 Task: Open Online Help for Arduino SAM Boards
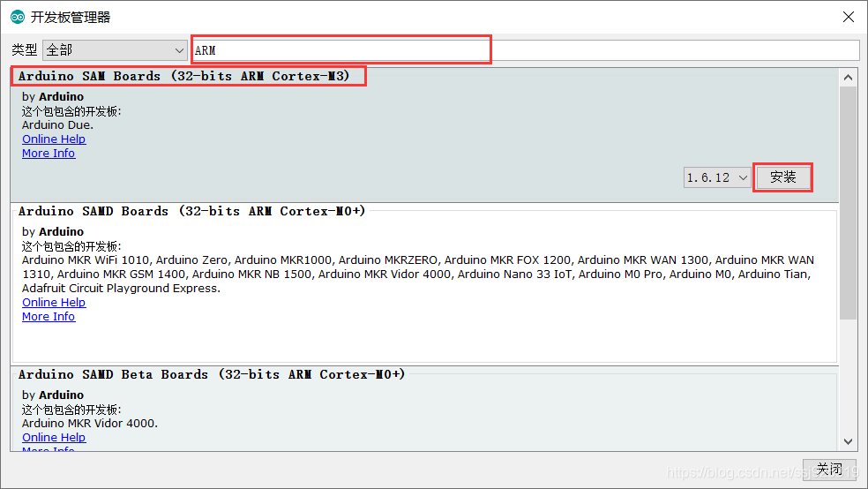tap(54, 139)
